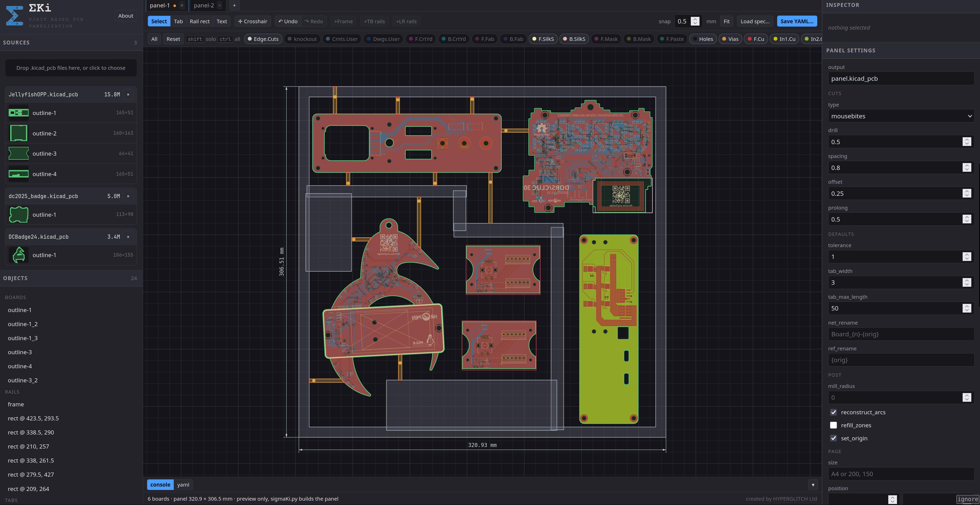The width and height of the screenshot is (980, 505).
Task: Toggle Cmts.User layer visibility
Action: pyautogui.click(x=342, y=39)
